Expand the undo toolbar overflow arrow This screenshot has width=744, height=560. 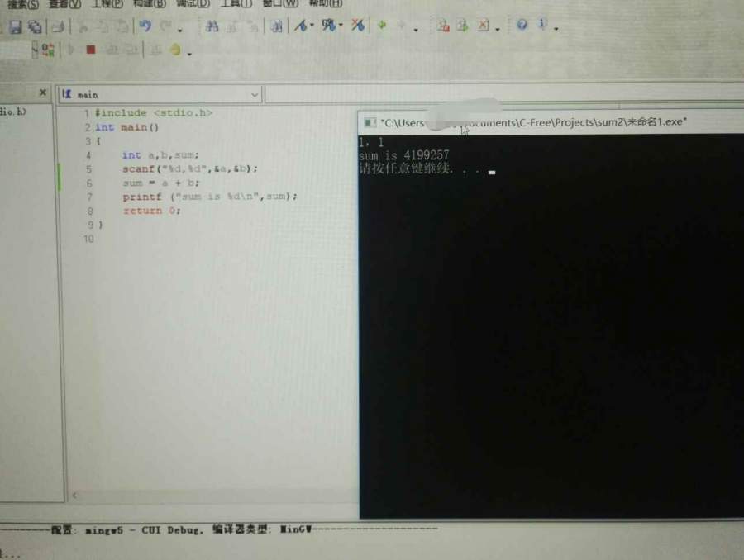click(180, 31)
